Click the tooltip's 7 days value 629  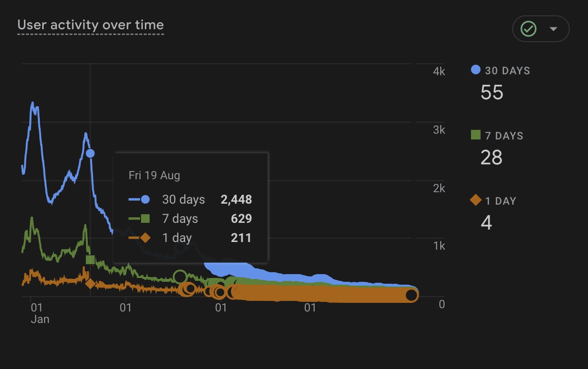pos(241,219)
